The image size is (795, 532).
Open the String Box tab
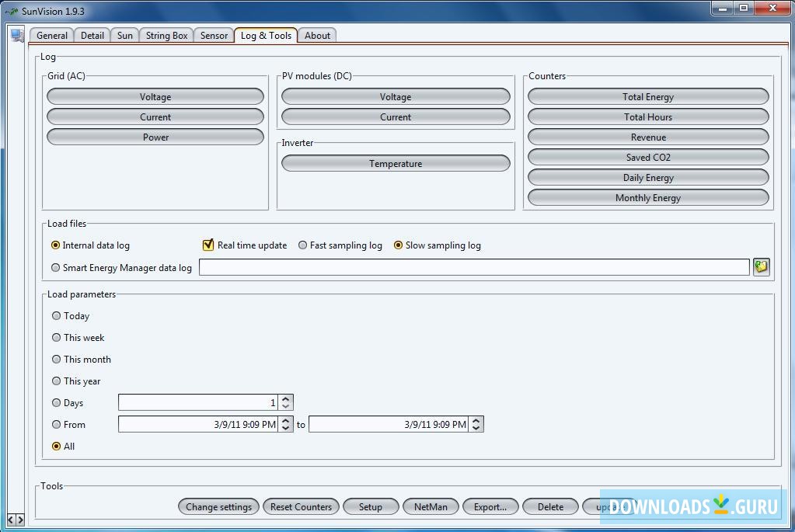click(x=166, y=36)
